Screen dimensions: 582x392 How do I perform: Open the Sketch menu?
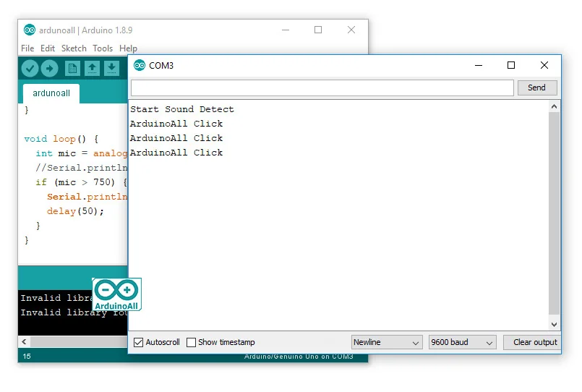[74, 48]
